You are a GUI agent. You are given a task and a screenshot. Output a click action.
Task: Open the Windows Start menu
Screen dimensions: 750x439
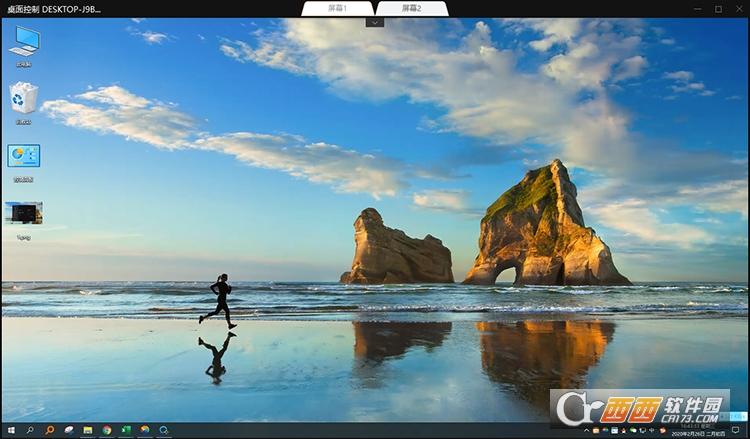9,430
